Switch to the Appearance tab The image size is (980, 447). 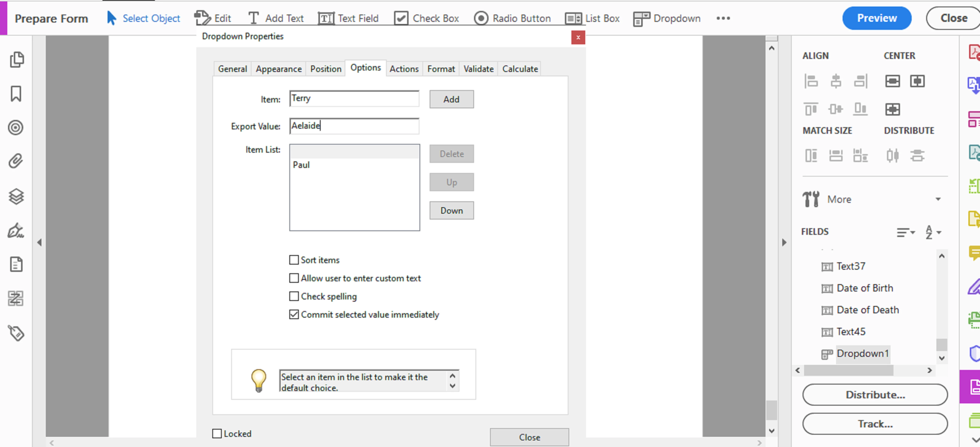point(278,69)
